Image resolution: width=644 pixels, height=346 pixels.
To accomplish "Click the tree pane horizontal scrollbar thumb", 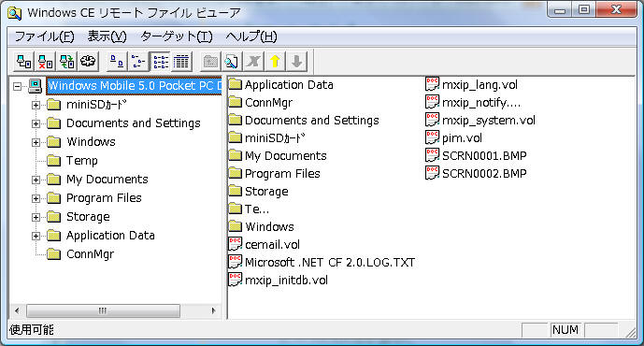I will [x=103, y=311].
